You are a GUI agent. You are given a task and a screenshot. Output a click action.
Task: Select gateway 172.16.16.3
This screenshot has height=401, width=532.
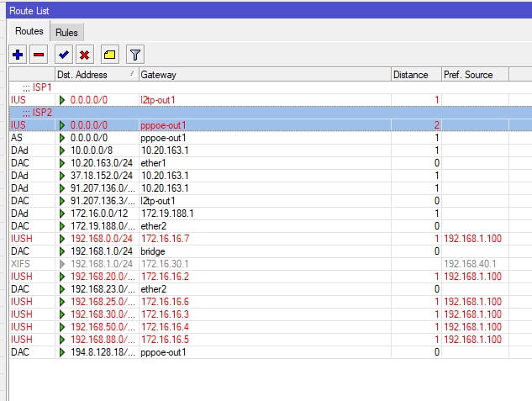pos(165,314)
